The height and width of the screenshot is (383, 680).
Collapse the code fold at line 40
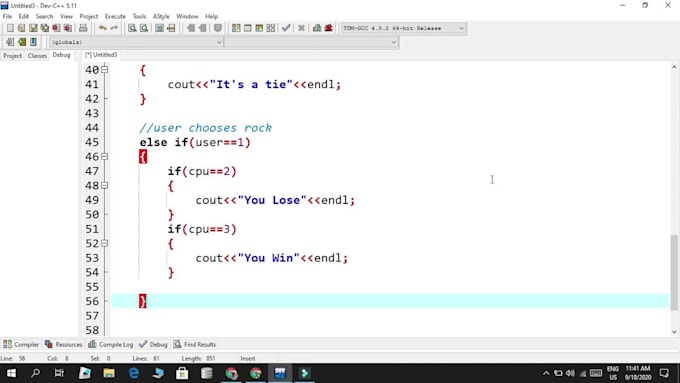tap(105, 69)
